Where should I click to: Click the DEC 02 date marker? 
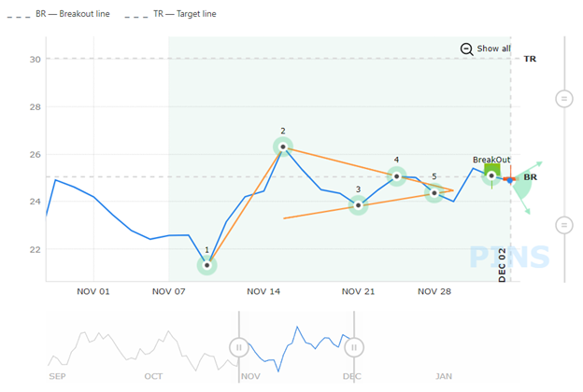(x=502, y=265)
